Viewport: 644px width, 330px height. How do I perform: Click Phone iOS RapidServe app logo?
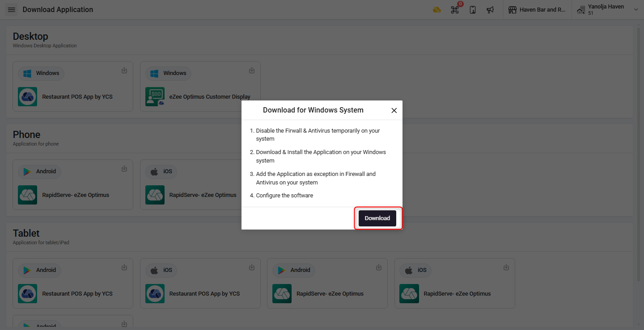pyautogui.click(x=155, y=195)
